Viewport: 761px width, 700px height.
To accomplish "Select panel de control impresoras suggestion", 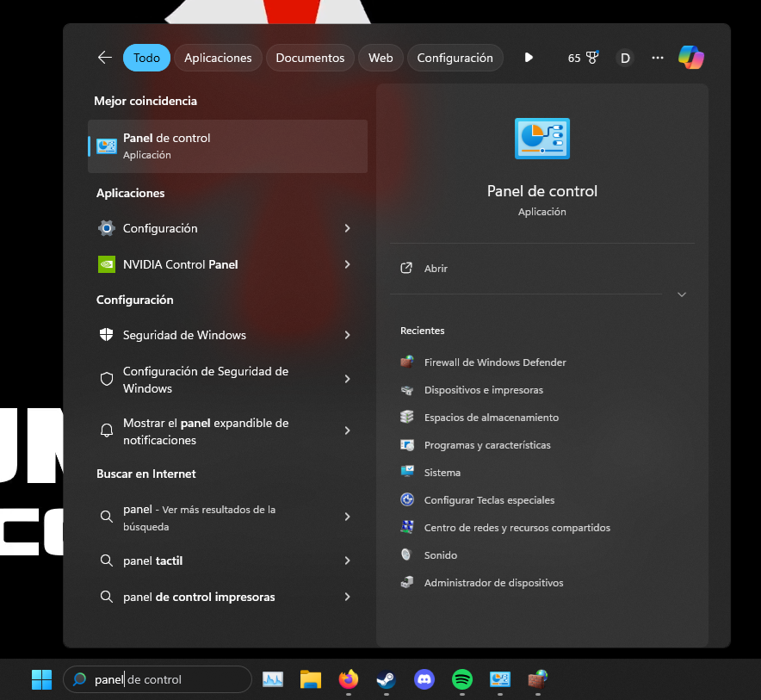I will [x=227, y=597].
